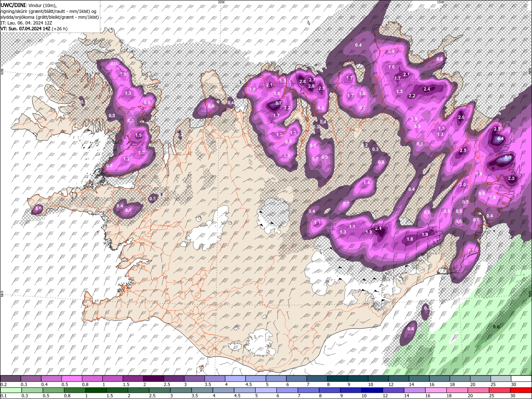Select the pale green bottom swatch between 0.1 and 0.3
Screen dimensions: 532x399
click(10, 390)
